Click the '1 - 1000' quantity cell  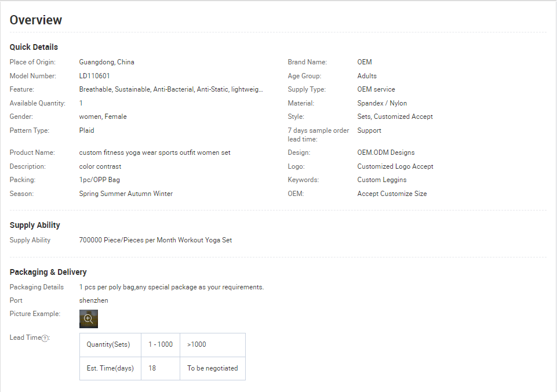pyautogui.click(x=161, y=344)
